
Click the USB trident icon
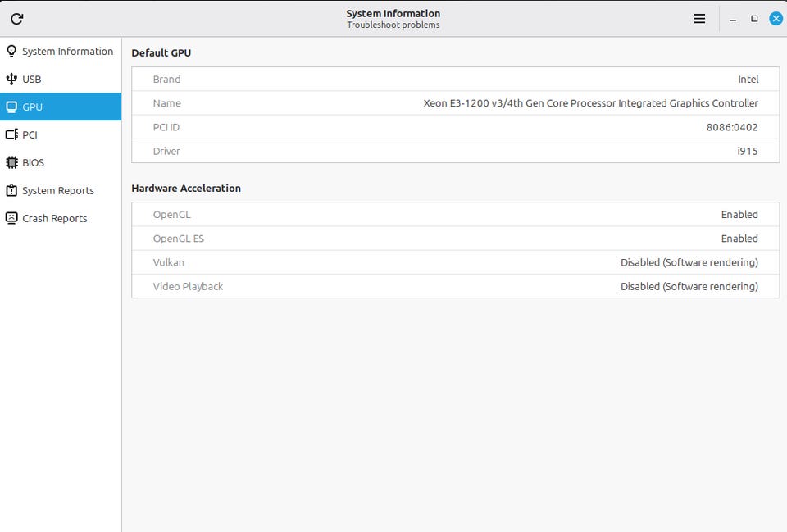pos(11,79)
